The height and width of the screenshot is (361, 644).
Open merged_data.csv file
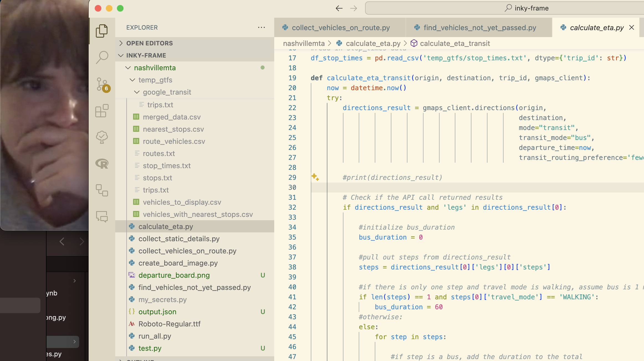[x=194, y=117]
